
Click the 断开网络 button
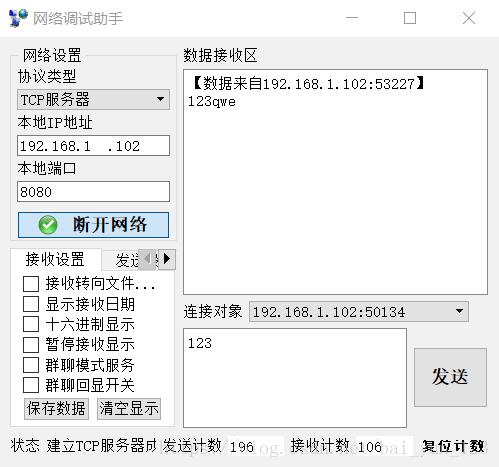(x=93, y=225)
